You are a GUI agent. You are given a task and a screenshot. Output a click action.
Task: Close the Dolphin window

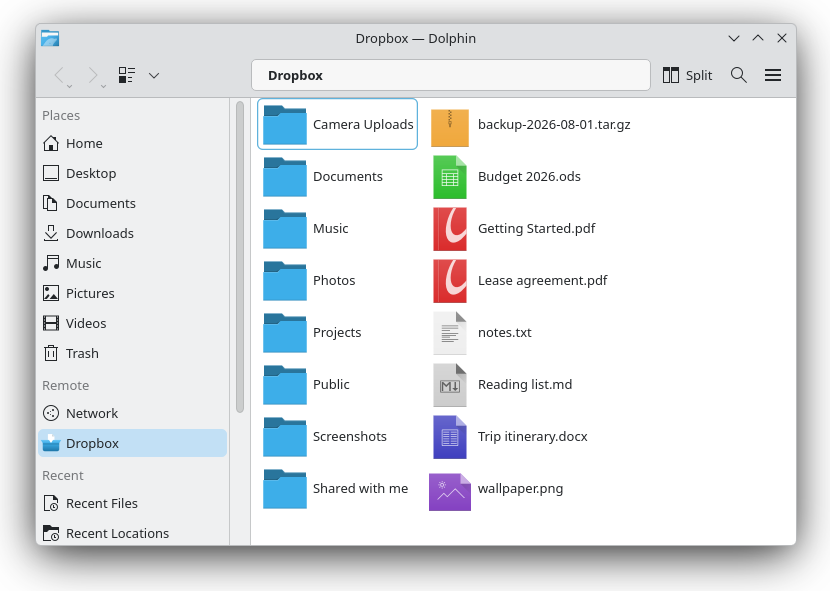pyautogui.click(x=782, y=38)
